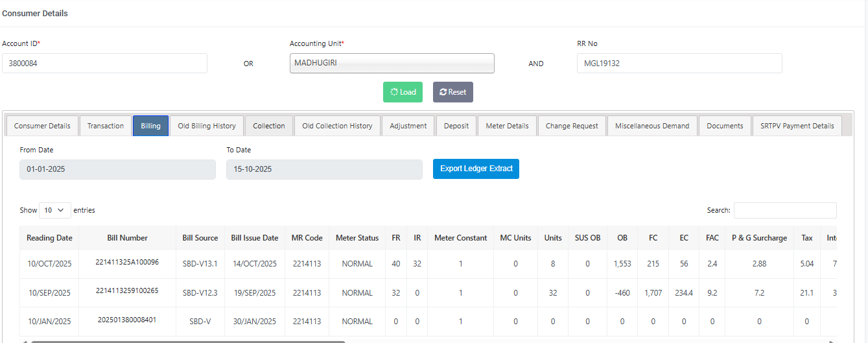Open the Miscellaneous Demand tab
This screenshot has width=868, height=343.
point(652,126)
